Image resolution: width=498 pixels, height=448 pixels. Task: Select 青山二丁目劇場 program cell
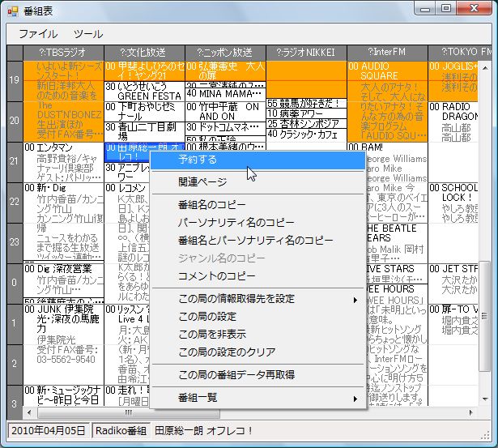point(144,132)
